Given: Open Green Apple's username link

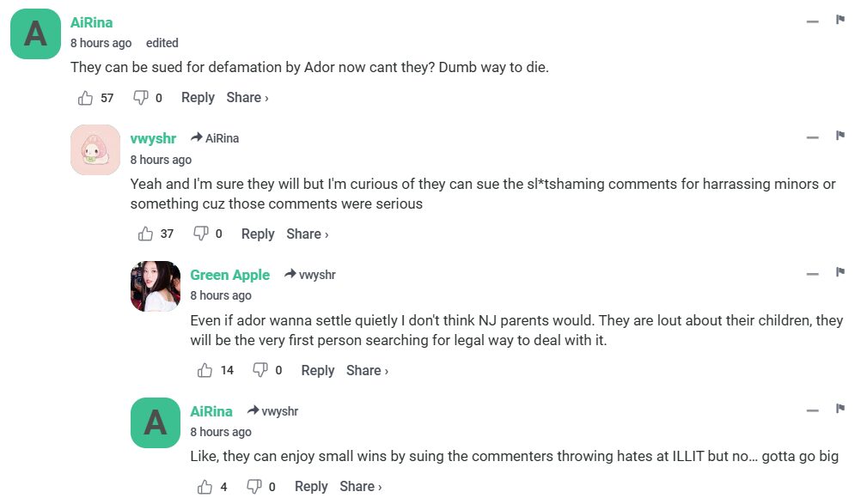Looking at the screenshot, I should coord(229,275).
